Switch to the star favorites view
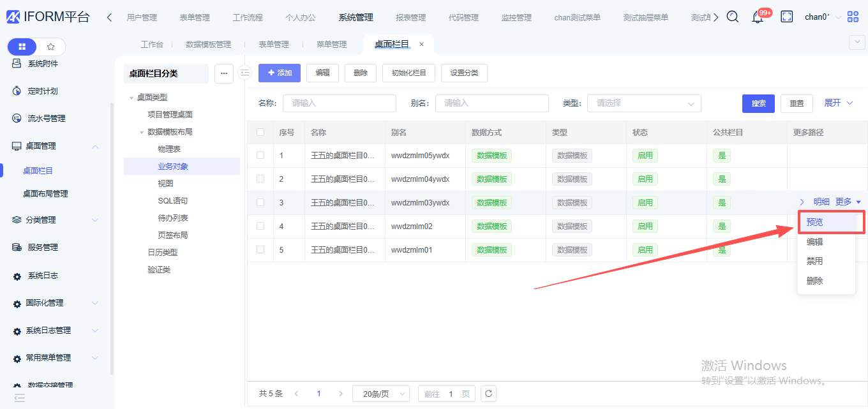The image size is (868, 409). click(x=51, y=47)
